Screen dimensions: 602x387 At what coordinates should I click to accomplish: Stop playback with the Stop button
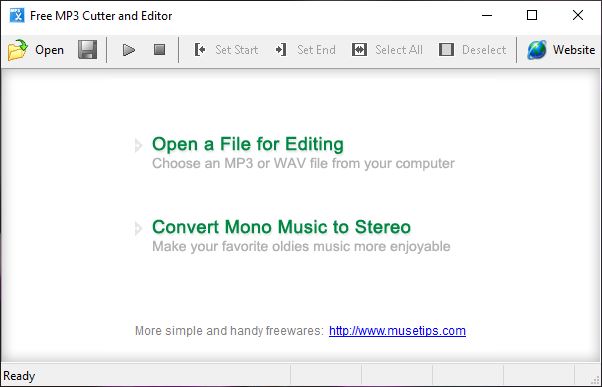[x=159, y=50]
